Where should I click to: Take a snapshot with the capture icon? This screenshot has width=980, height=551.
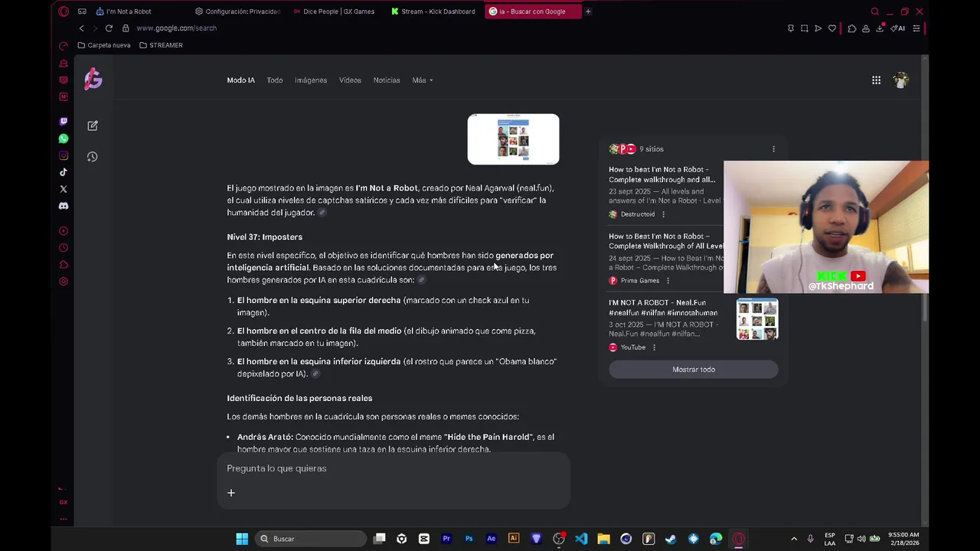[x=805, y=28]
